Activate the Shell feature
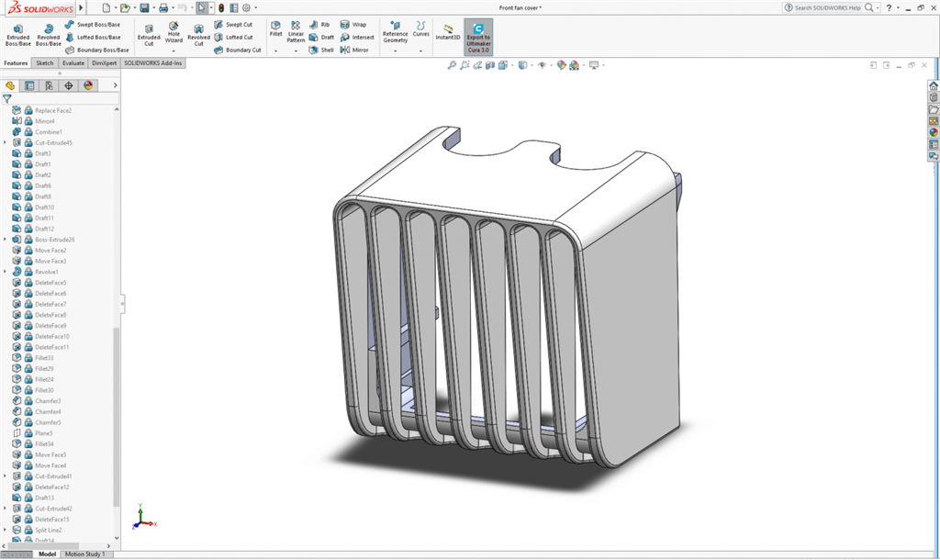Viewport: 940px width, 560px height. click(321, 50)
